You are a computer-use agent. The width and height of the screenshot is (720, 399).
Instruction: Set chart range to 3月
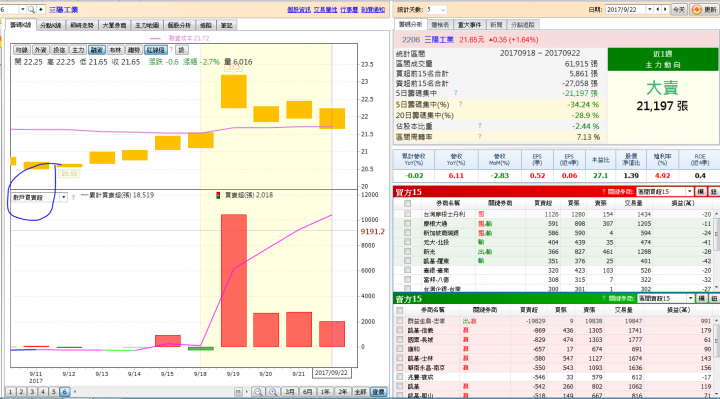[290, 392]
